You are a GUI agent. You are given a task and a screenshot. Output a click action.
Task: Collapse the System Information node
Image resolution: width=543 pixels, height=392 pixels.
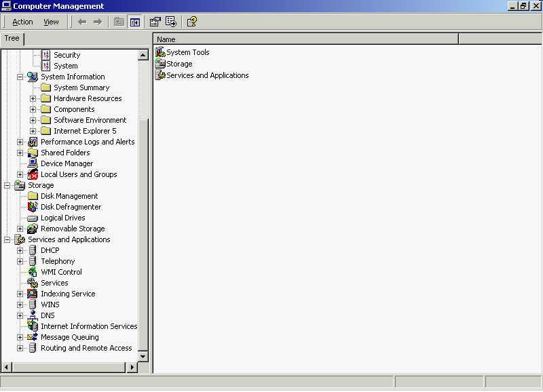tap(20, 77)
